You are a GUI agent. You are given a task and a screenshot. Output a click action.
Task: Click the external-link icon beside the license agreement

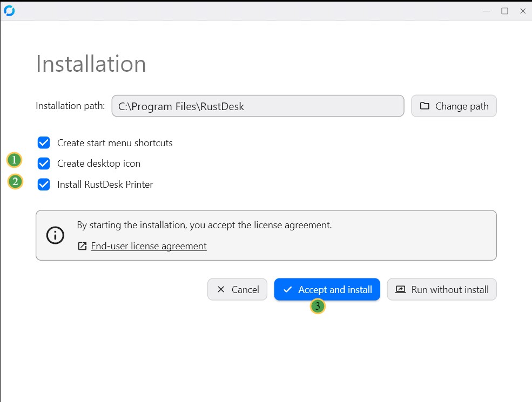click(82, 246)
